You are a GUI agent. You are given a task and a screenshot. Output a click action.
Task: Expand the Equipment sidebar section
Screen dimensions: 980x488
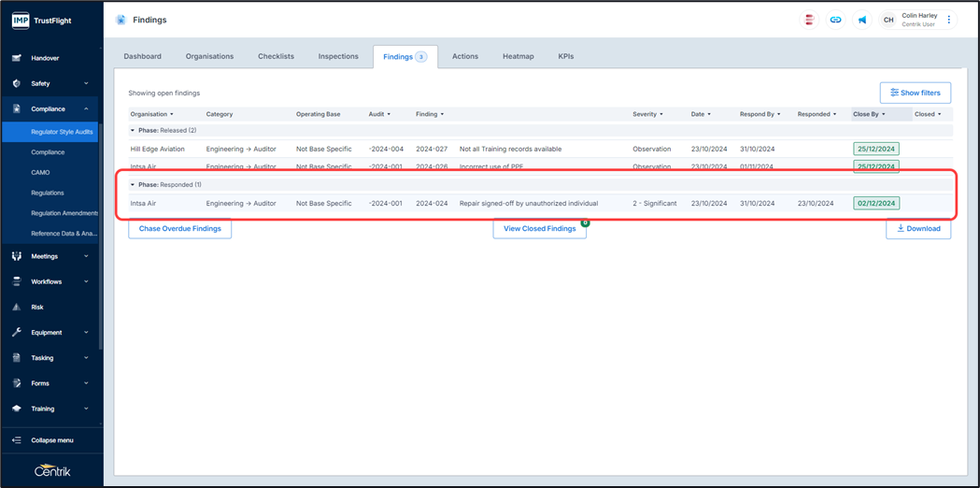coord(86,332)
